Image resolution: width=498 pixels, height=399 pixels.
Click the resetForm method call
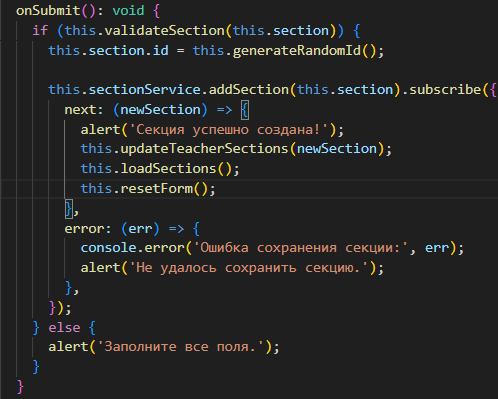point(157,189)
